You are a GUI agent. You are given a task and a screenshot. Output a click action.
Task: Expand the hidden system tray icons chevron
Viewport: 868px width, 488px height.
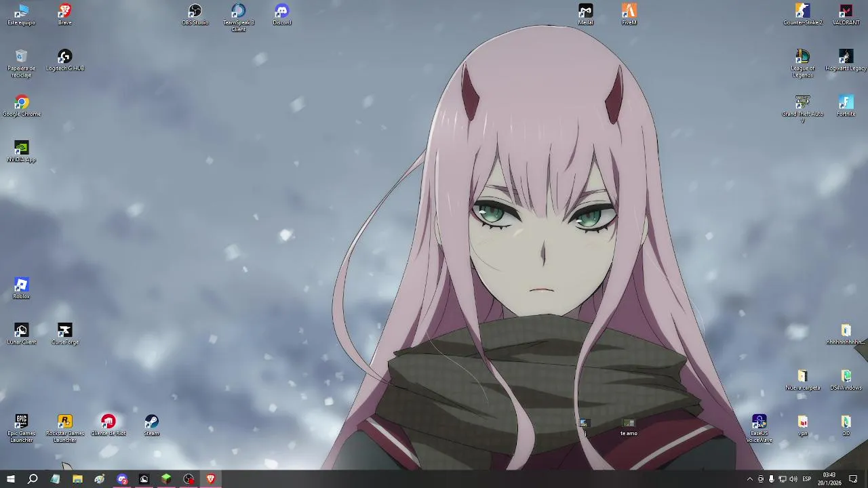749,479
